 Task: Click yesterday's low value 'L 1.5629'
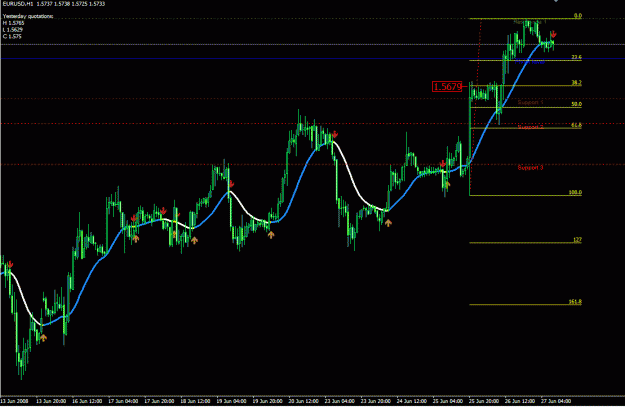point(13,30)
